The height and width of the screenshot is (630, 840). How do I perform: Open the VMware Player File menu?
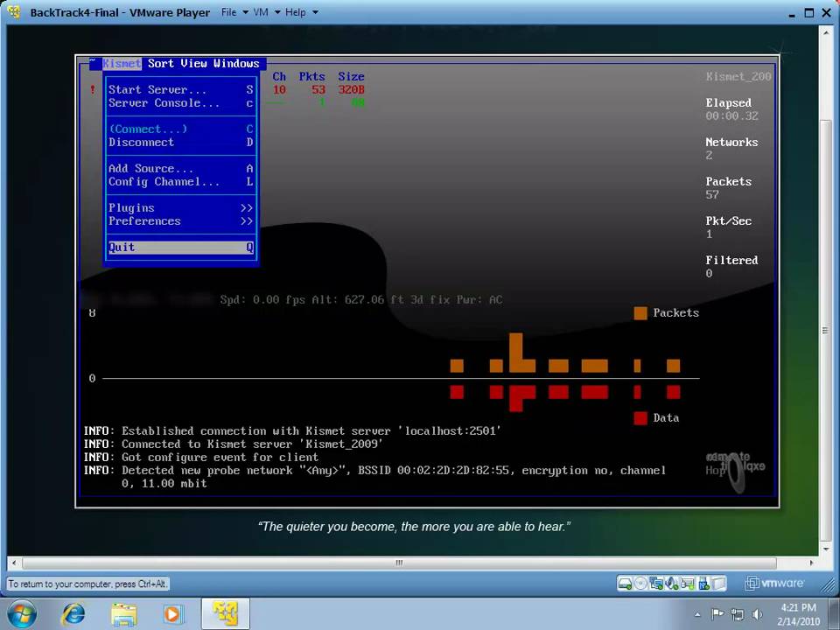(234, 11)
